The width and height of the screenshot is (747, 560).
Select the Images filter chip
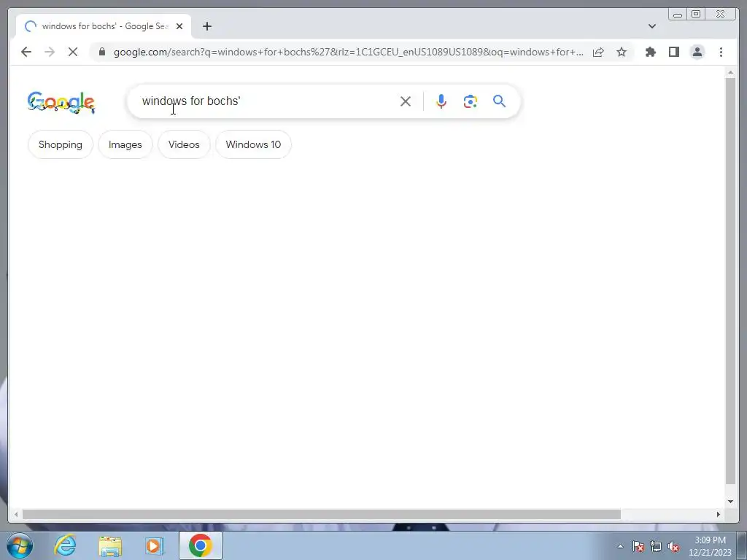click(x=125, y=144)
